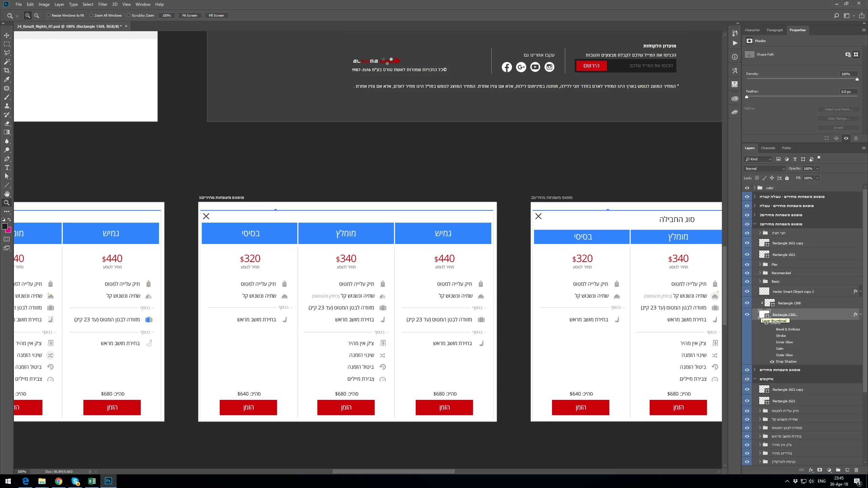Click the add layer style fx icon
This screenshot has width=868, height=488.
pyautogui.click(x=811, y=470)
